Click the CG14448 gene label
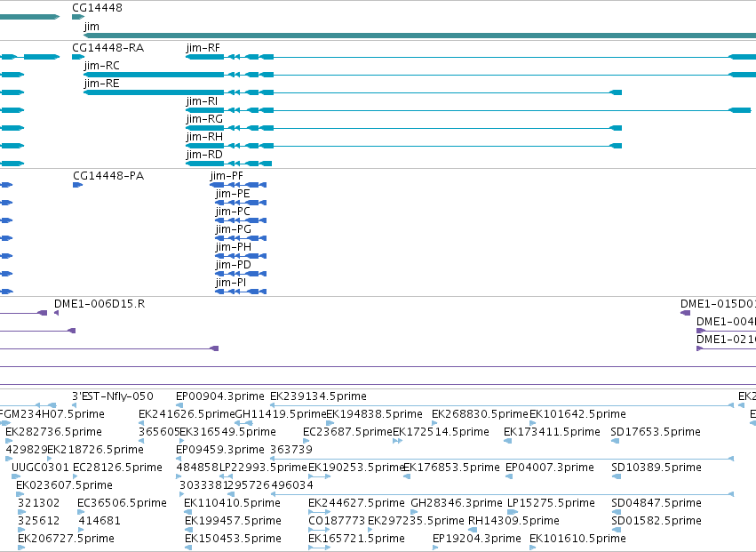Screen dimensions: 756x552 point(97,8)
